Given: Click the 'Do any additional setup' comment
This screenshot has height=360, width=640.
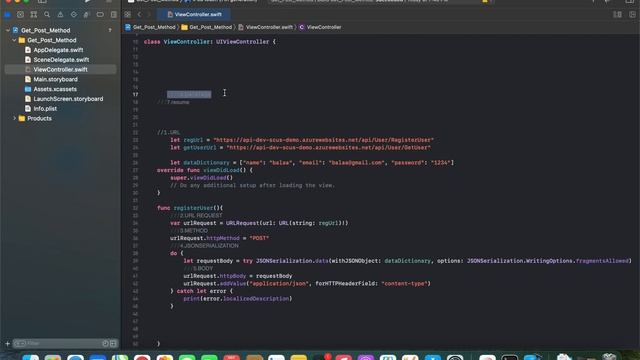Looking at the screenshot, I should pyautogui.click(x=252, y=185).
